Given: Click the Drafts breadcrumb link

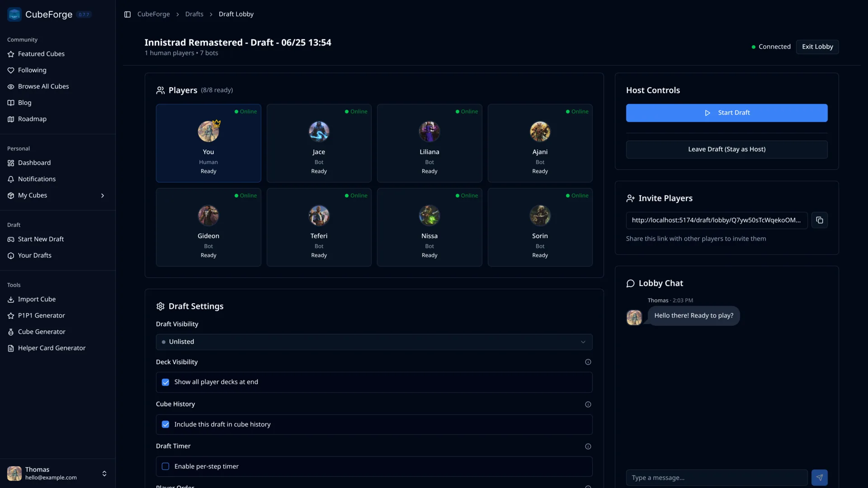Looking at the screenshot, I should tap(194, 14).
